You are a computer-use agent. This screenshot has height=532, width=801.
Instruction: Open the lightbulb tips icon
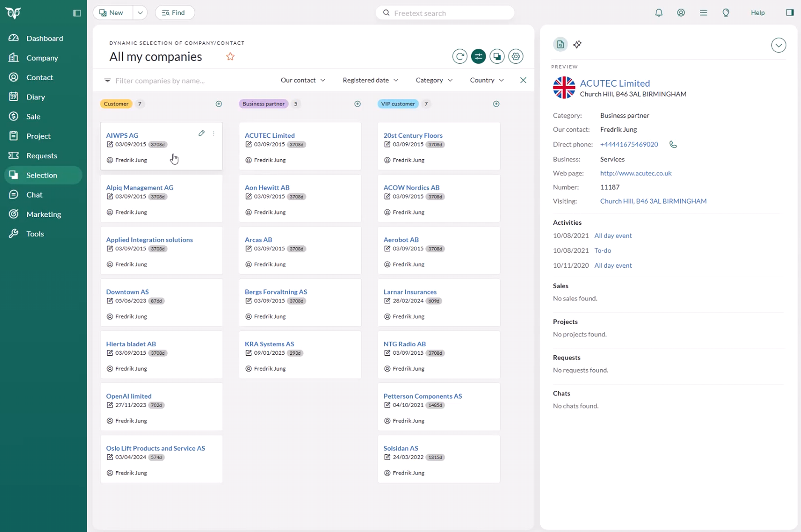tap(726, 13)
